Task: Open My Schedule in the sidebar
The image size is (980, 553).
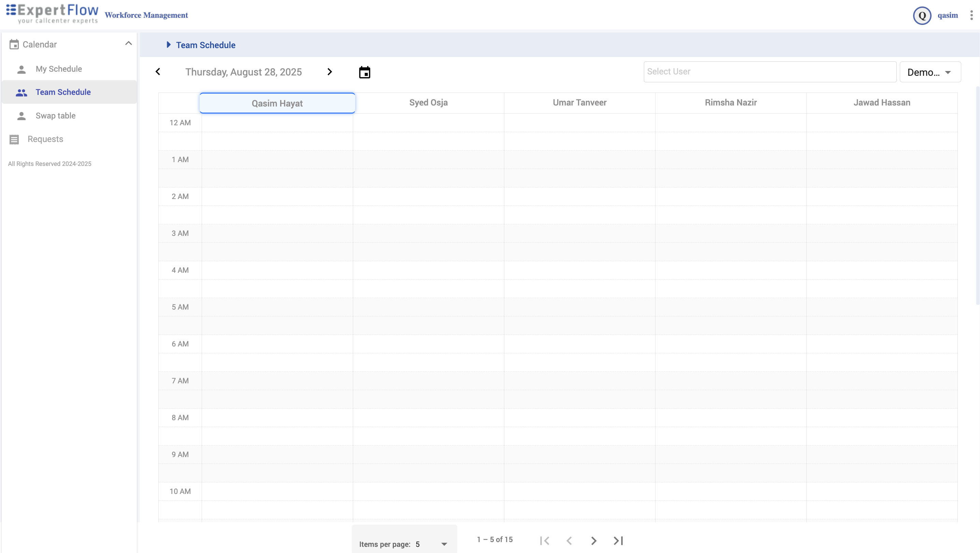Action: click(59, 69)
